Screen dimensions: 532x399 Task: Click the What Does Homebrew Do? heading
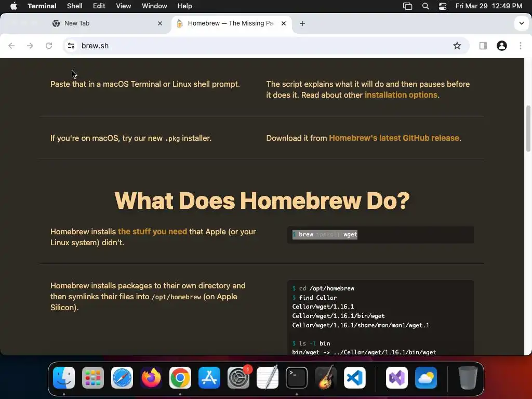(262, 201)
